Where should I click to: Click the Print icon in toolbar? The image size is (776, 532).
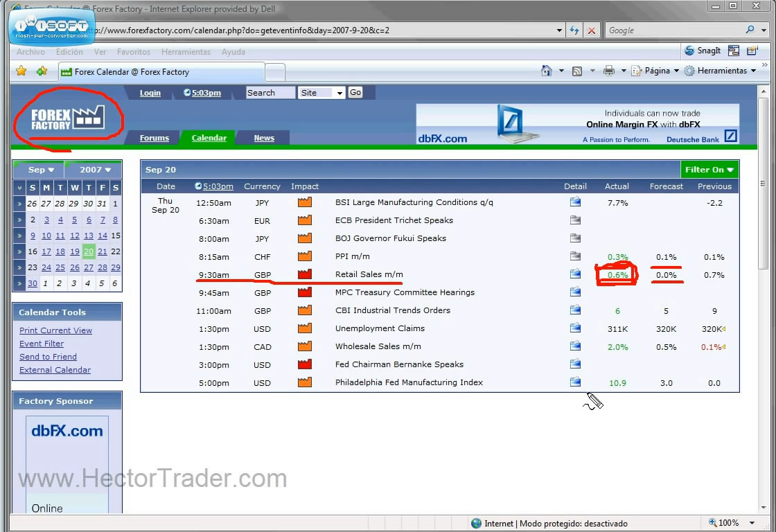point(609,71)
